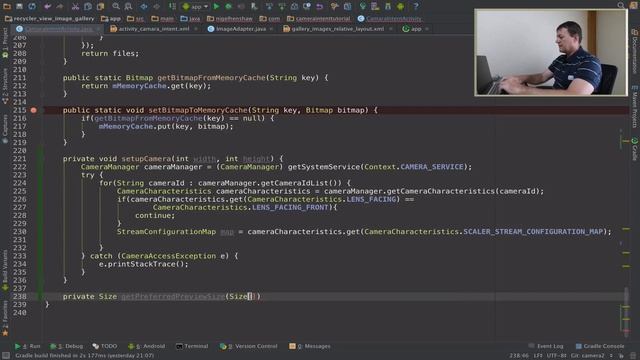The width and height of the screenshot is (640, 360).
Task: Select the src folder breadcrumb
Action: click(136, 18)
